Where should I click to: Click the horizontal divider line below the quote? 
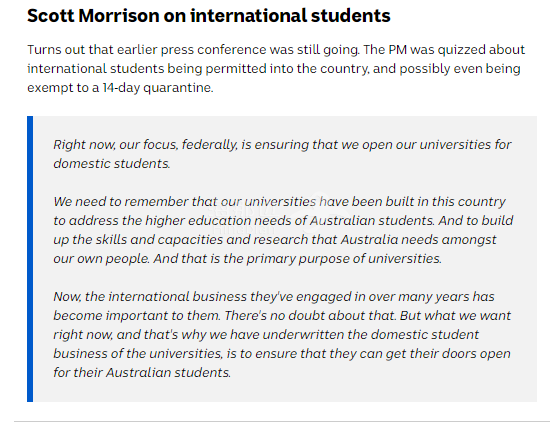282,421
